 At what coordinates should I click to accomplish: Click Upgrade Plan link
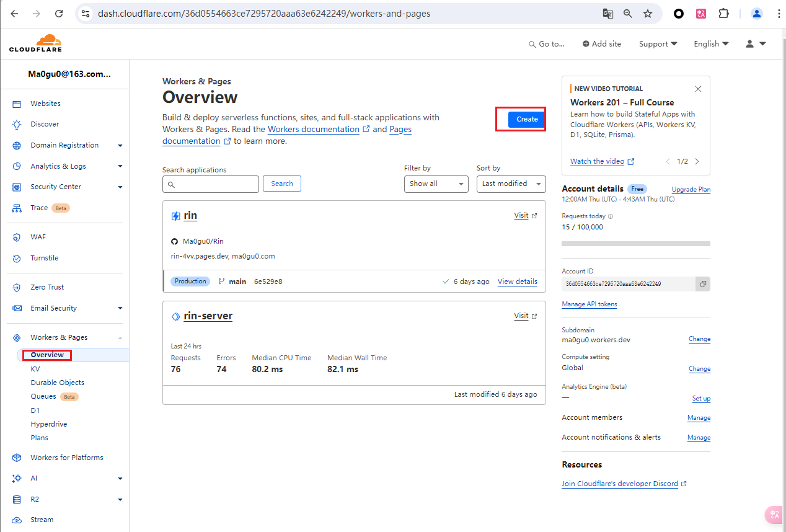click(x=691, y=189)
